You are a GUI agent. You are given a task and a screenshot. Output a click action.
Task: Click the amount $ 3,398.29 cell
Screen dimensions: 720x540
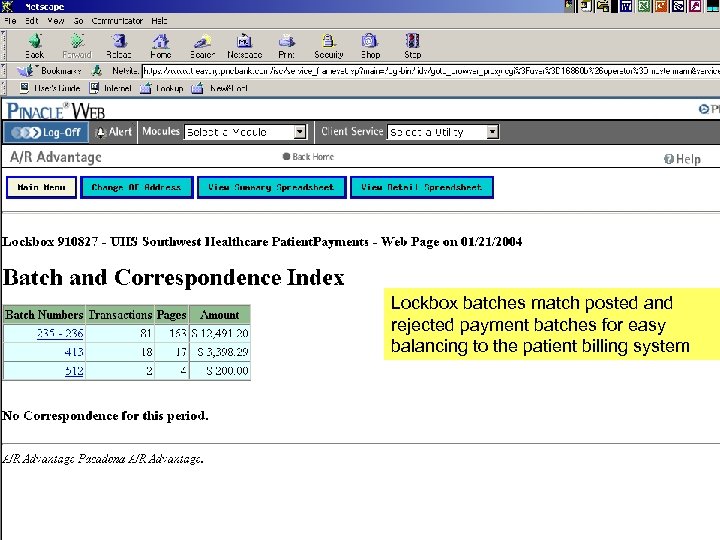click(219, 352)
